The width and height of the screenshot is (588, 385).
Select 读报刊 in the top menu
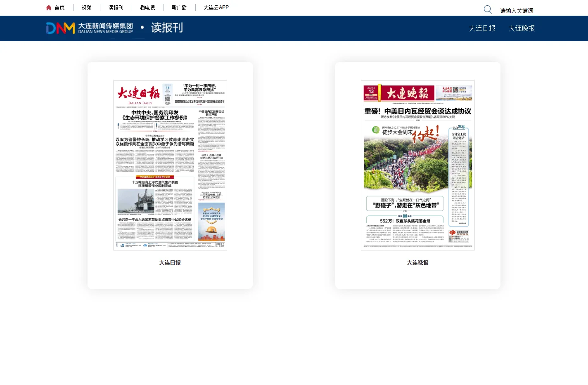(x=116, y=7)
